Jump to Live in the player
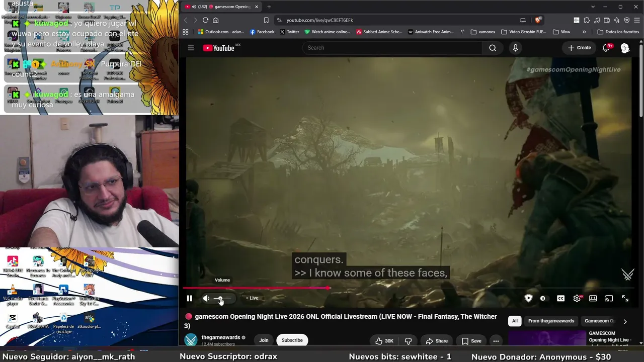644x362 pixels. [253, 298]
